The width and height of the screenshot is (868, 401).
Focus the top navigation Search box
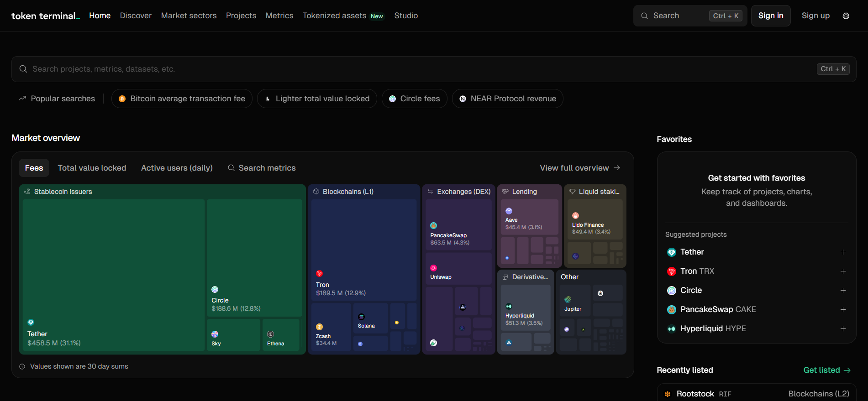tap(690, 16)
